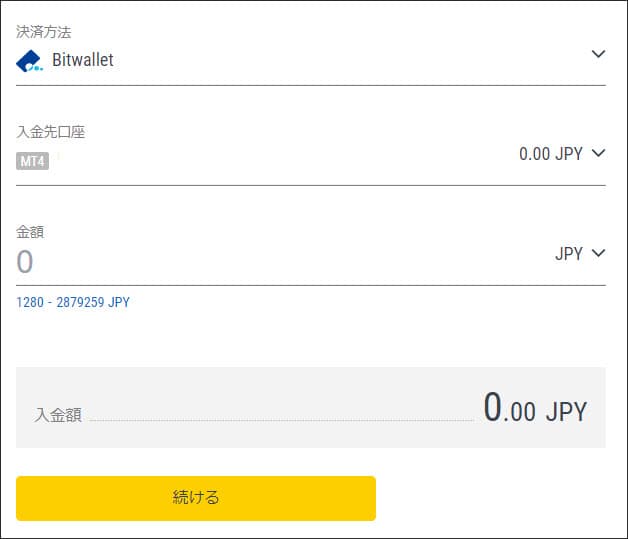Click the 入金額 summary label
628x539 pixels.
pyautogui.click(x=58, y=415)
